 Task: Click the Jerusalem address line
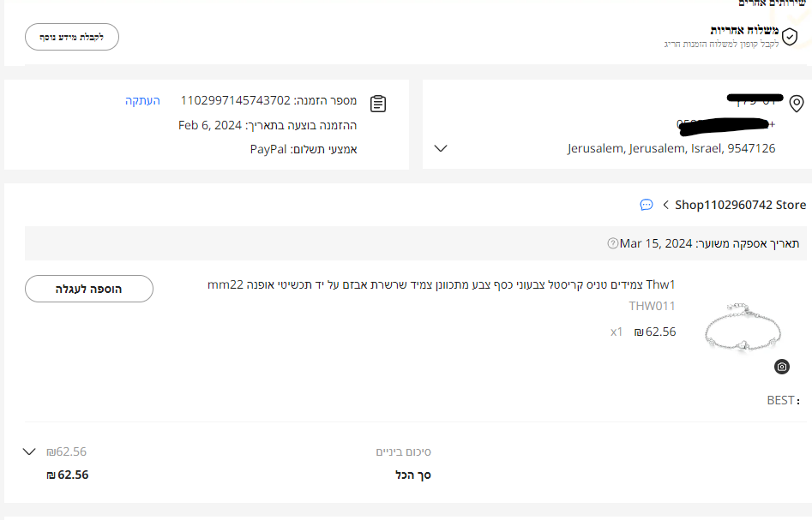pos(671,148)
